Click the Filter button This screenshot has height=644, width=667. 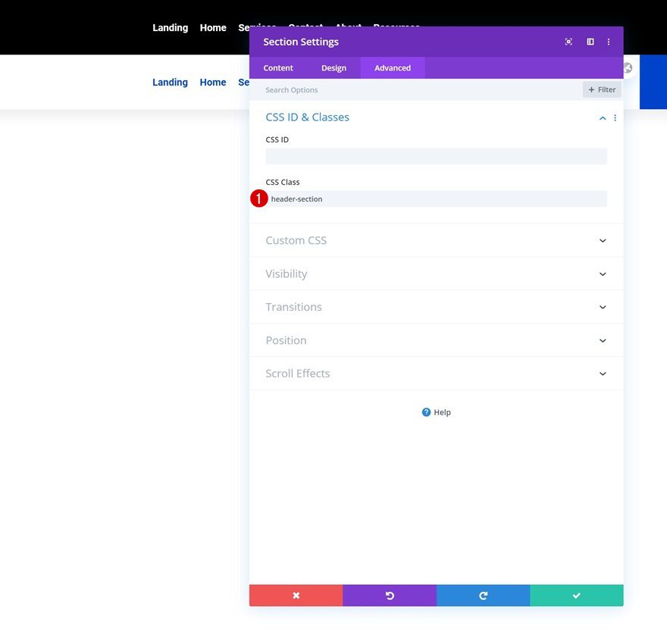tap(602, 89)
